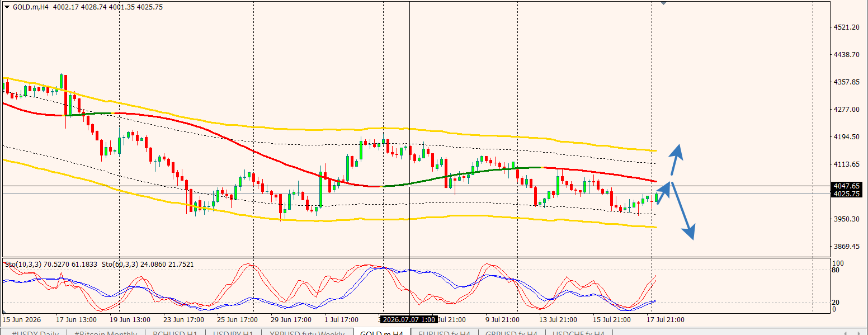Viewport: 868px width, 335px height.
Task: Click the chart shift triangle marker at top
Action: coord(664,3)
